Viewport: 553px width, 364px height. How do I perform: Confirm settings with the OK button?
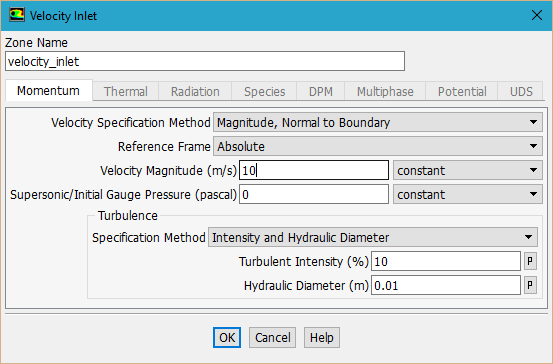pos(227,338)
